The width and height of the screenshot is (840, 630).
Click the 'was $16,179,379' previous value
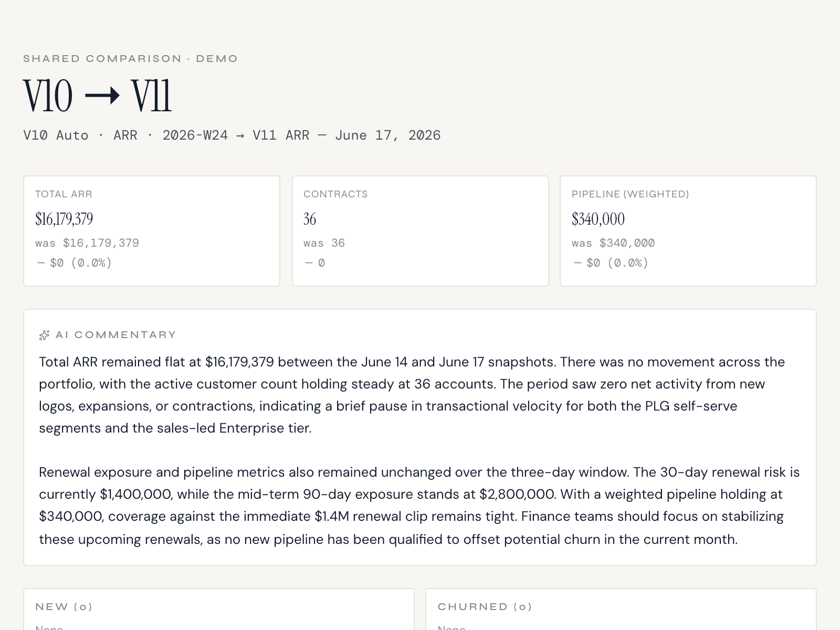tap(87, 243)
